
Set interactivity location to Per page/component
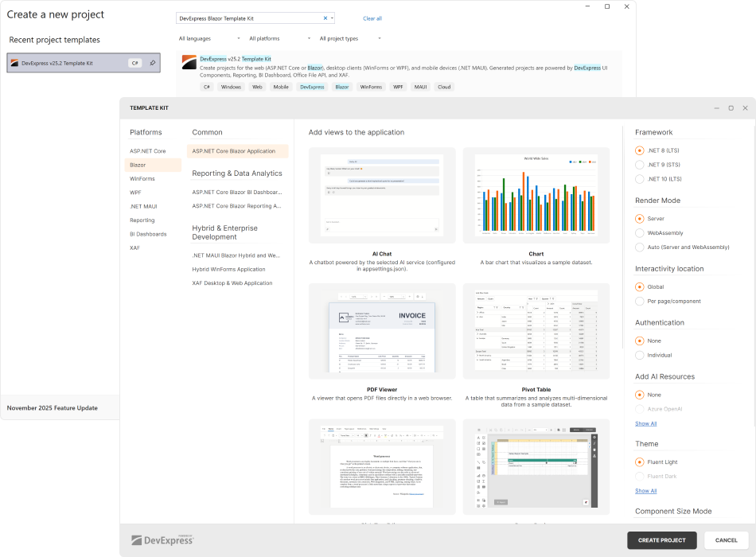coord(640,302)
